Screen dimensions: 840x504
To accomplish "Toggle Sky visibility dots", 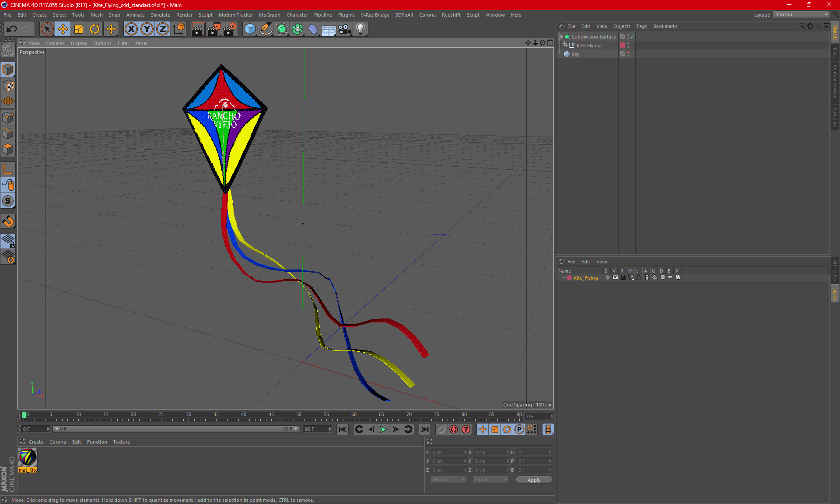I will click(629, 54).
